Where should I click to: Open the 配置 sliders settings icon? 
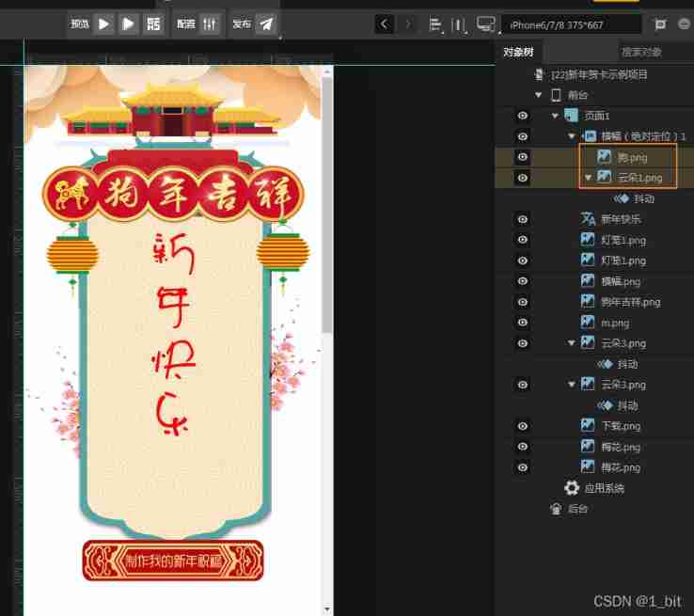click(211, 24)
